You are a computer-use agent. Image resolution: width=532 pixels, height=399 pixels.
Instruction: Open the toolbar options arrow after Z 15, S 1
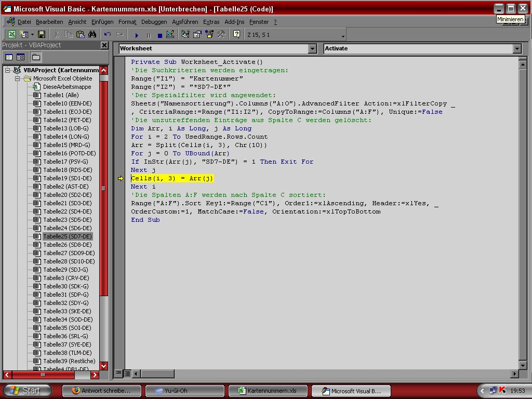point(343,36)
